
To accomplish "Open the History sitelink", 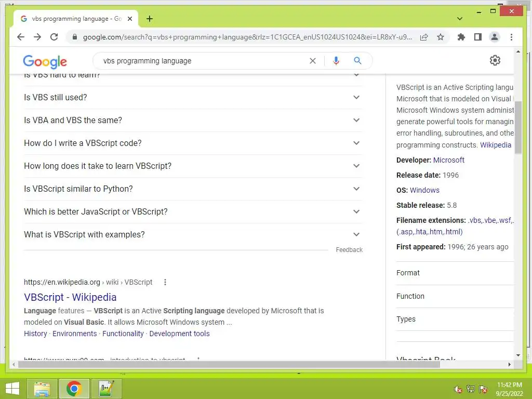I will click(35, 334).
